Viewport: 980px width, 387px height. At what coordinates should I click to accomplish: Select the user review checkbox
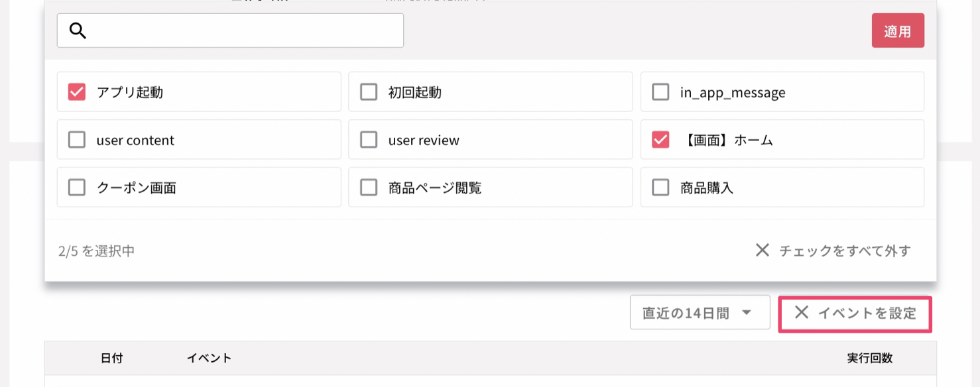coord(369,140)
